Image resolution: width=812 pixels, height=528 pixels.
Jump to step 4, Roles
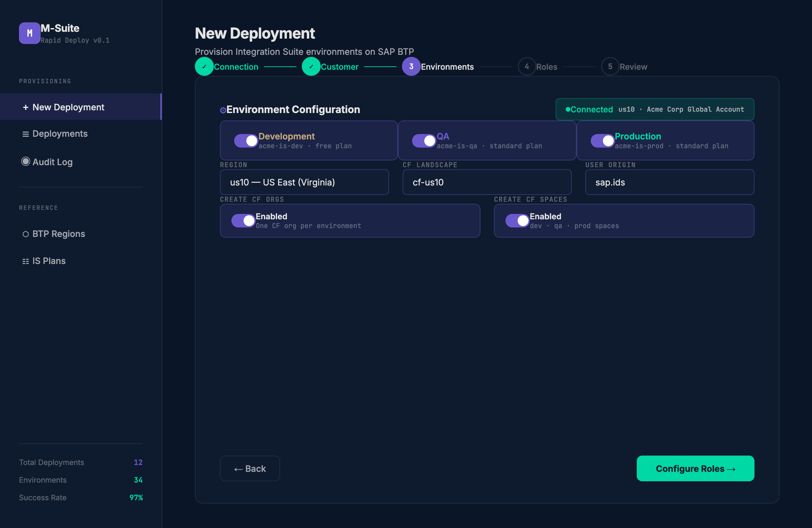coord(538,67)
